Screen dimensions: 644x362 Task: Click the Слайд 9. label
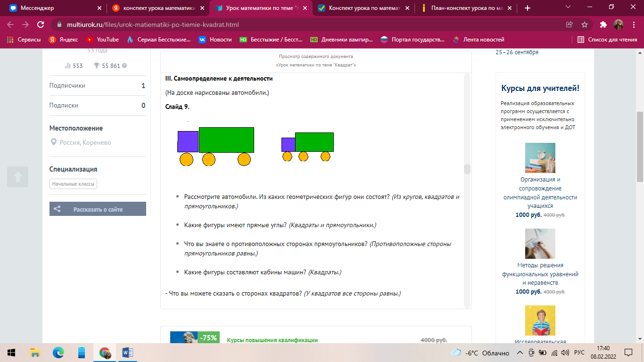tap(177, 107)
